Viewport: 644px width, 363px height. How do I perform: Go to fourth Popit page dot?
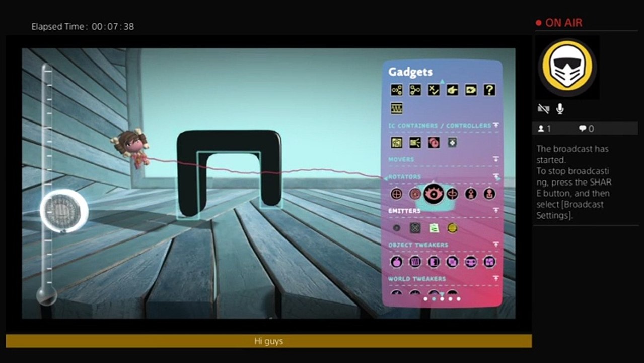(450, 299)
